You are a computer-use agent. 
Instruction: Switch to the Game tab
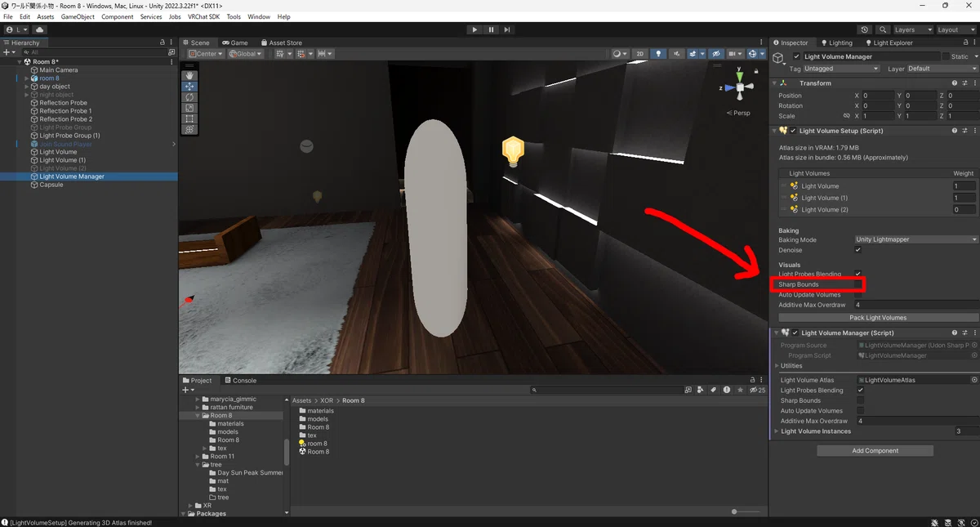(x=234, y=42)
